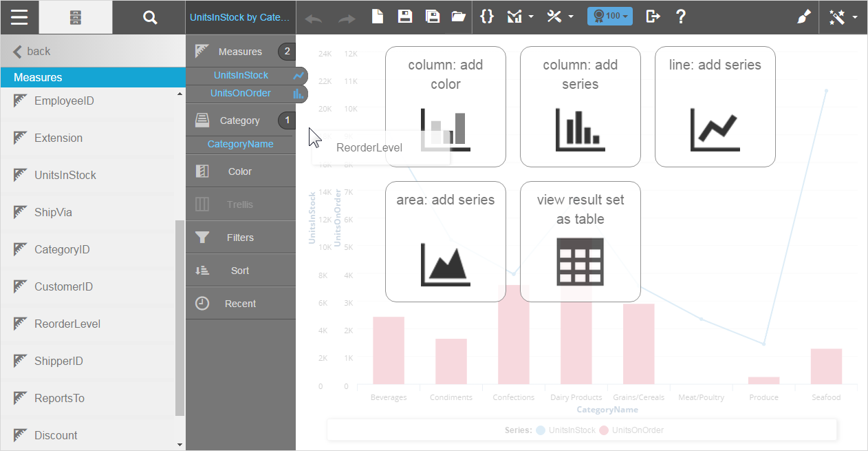Open the chart type dropdown
This screenshot has height=451, width=868.
click(520, 17)
